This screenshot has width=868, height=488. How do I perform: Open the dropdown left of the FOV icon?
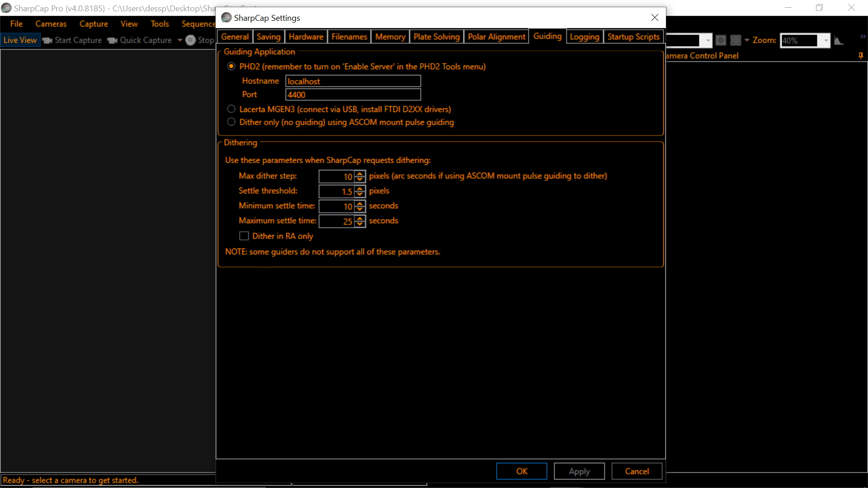coord(708,41)
